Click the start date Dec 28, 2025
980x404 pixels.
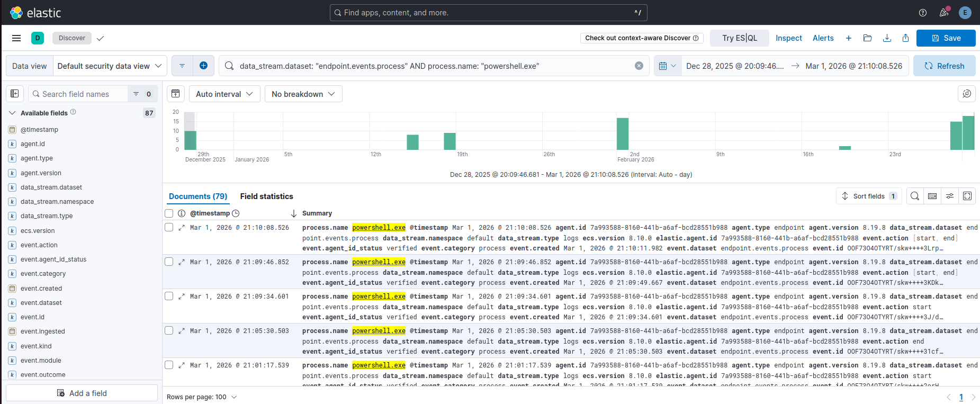pyautogui.click(x=735, y=66)
